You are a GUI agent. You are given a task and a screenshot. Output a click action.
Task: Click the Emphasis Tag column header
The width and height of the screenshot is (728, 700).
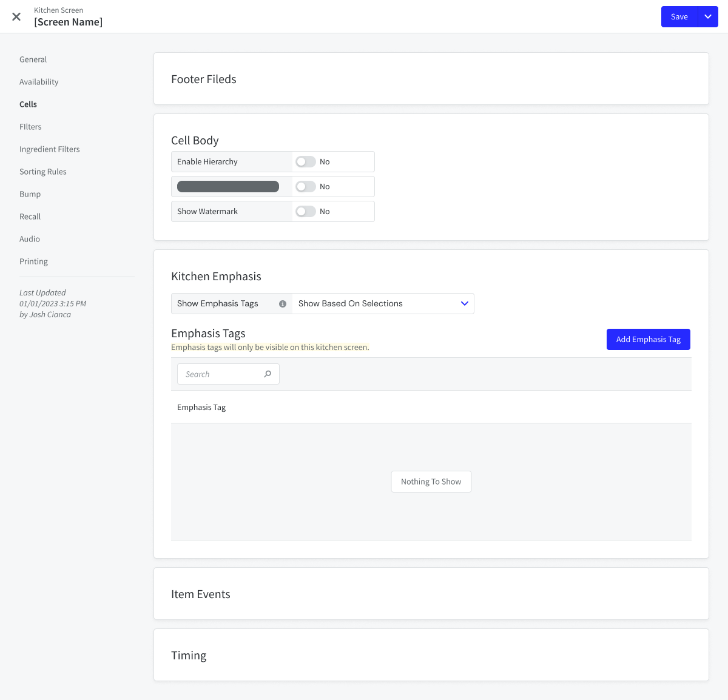(201, 408)
